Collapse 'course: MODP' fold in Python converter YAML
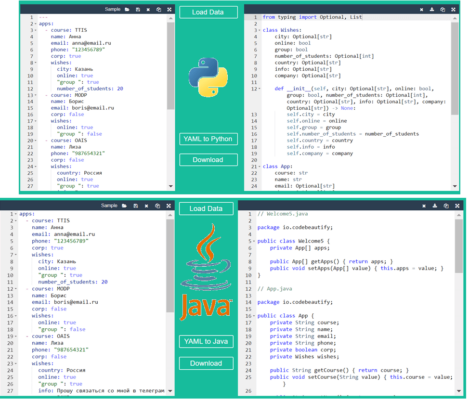This screenshot has width=469, height=400. tap(36, 95)
